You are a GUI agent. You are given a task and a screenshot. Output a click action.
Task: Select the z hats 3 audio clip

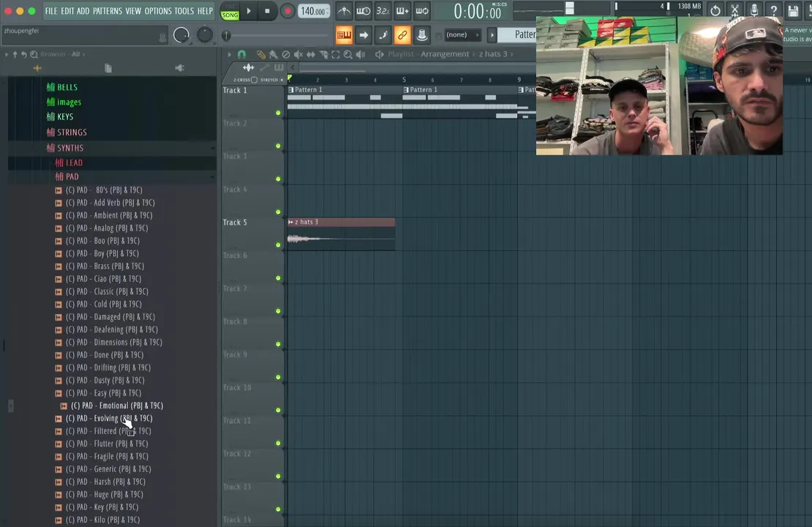[x=342, y=234]
